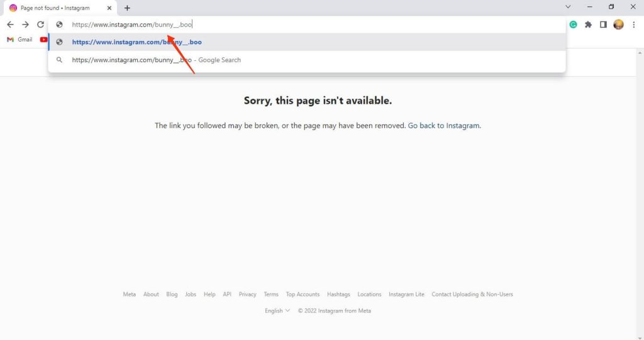Open API footer link

pyautogui.click(x=227, y=294)
